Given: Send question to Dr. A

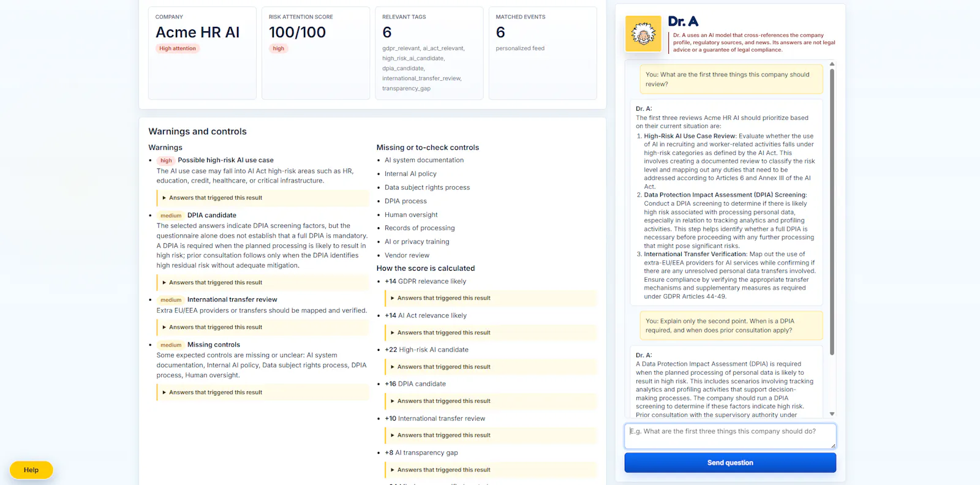Looking at the screenshot, I should pos(730,462).
